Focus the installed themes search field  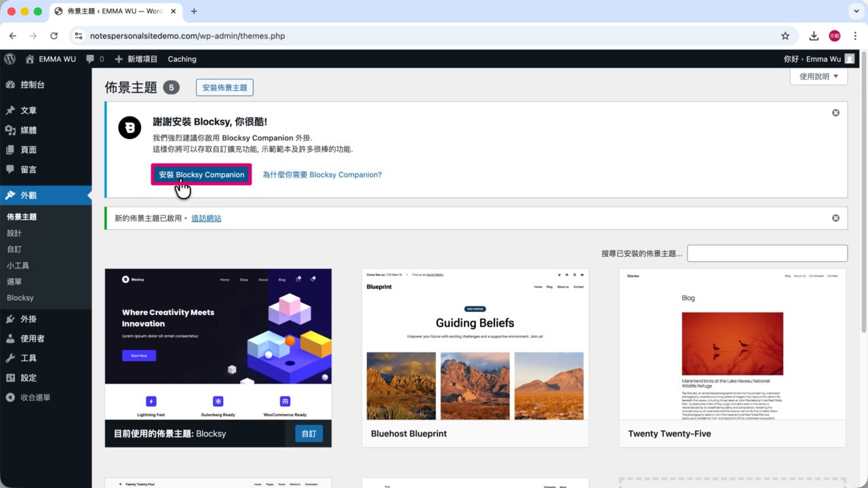tap(767, 253)
